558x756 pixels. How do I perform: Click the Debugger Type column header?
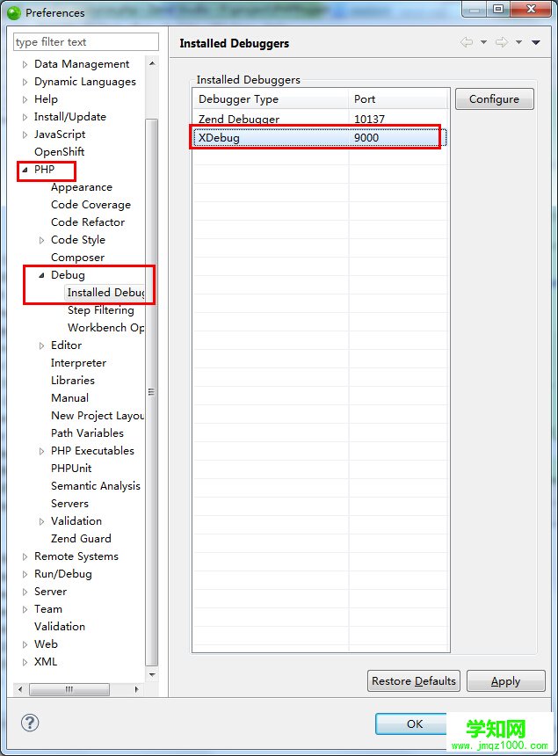point(271,98)
